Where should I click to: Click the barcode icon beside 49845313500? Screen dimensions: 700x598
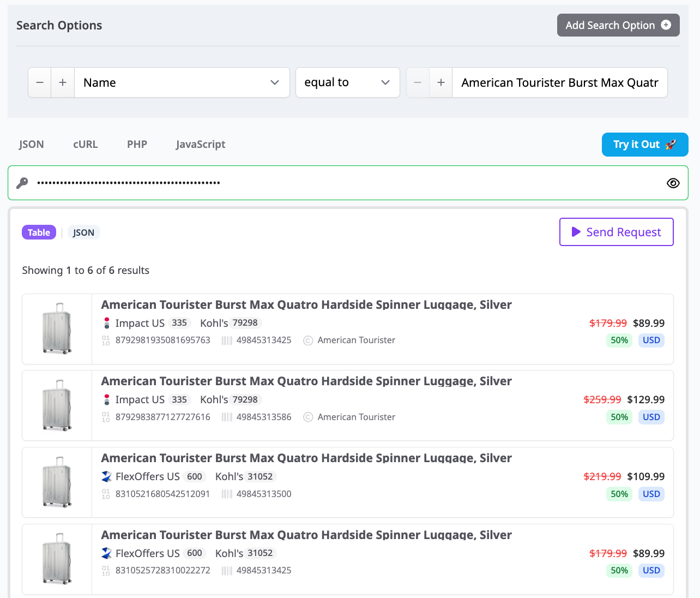pyautogui.click(x=227, y=494)
